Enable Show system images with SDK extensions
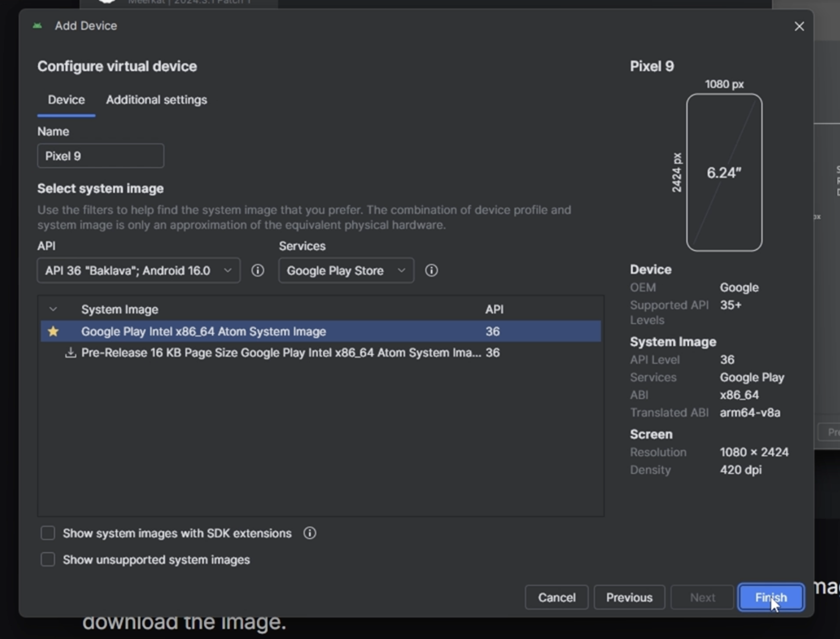Screen dimensions: 840x639 point(48,533)
